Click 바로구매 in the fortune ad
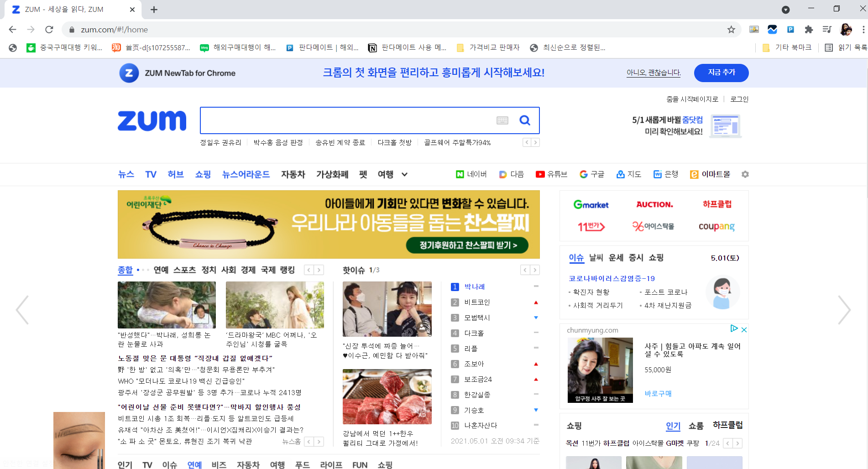Viewport: 868px width, 469px height. pos(658,393)
